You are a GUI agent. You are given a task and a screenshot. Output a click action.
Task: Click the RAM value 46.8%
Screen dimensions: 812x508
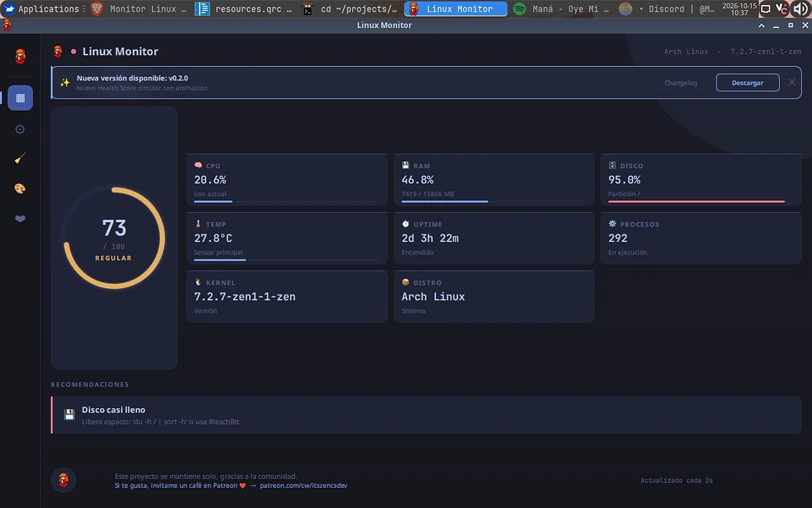(x=417, y=180)
